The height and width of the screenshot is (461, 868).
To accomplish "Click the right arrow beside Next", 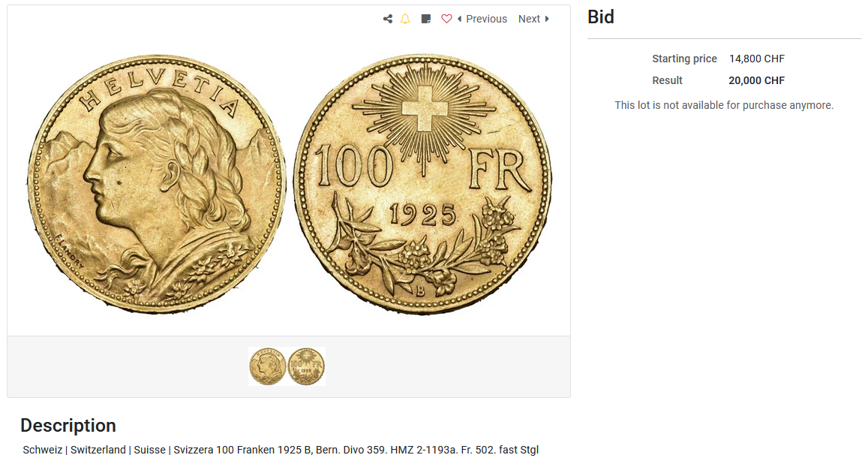I will pyautogui.click(x=547, y=19).
